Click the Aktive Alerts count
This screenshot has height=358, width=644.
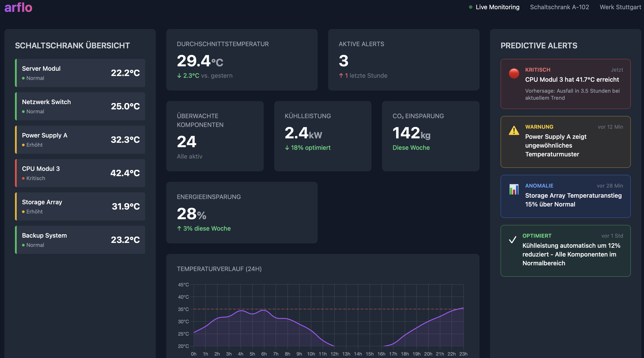point(343,61)
